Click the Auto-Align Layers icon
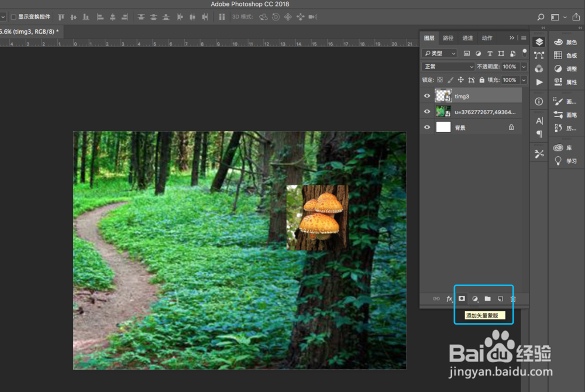 point(222,17)
